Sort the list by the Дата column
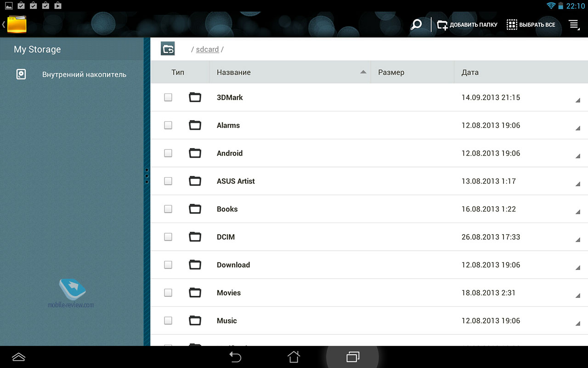Viewport: 588px width, 368px height. click(x=470, y=72)
